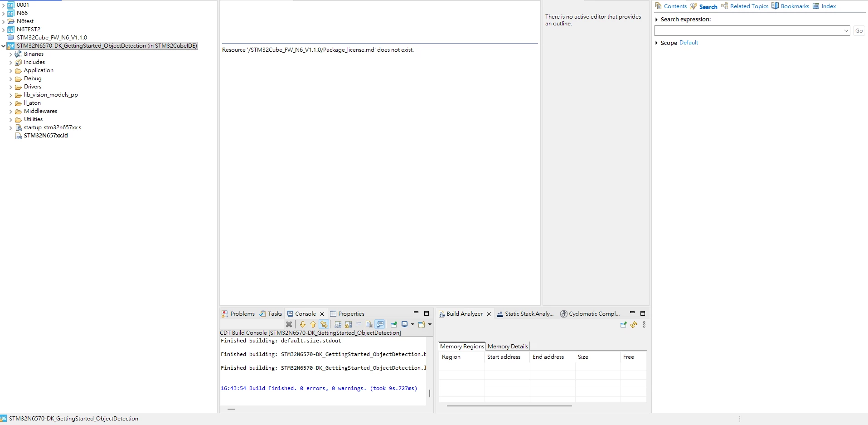Open the Cyclomatic Complexity tab
Image resolution: width=868 pixels, height=425 pixels.
coord(590,313)
